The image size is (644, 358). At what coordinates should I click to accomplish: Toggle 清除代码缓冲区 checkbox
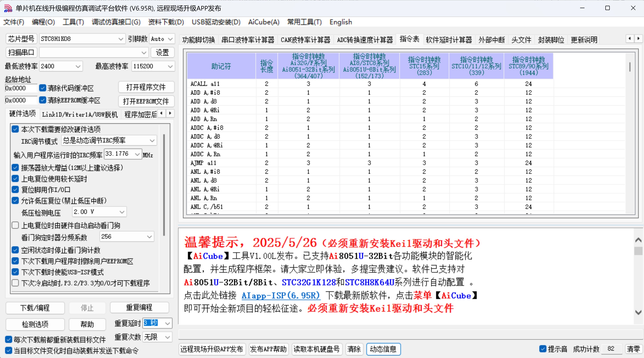click(x=43, y=88)
